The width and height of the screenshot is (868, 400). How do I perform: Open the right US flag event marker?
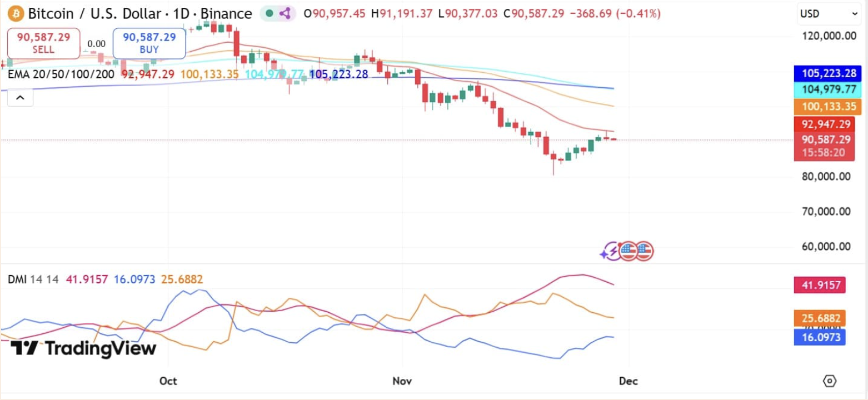[644, 252]
